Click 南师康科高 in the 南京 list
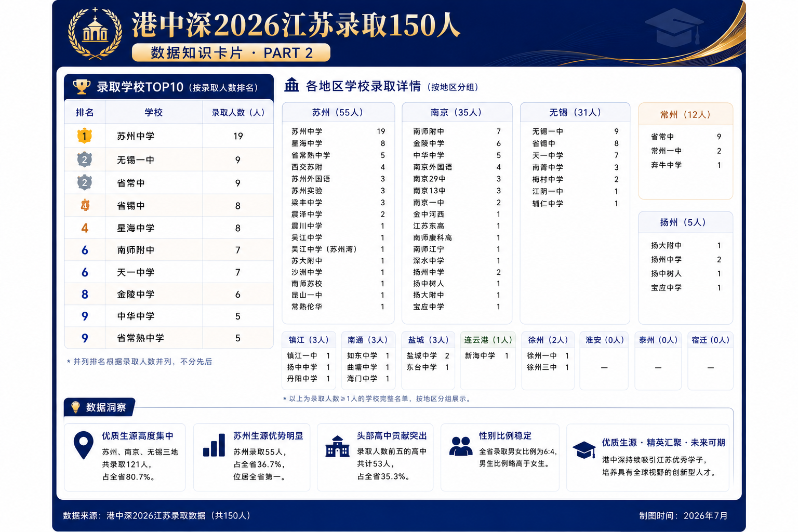This screenshot has height=532, width=798. coord(433,237)
